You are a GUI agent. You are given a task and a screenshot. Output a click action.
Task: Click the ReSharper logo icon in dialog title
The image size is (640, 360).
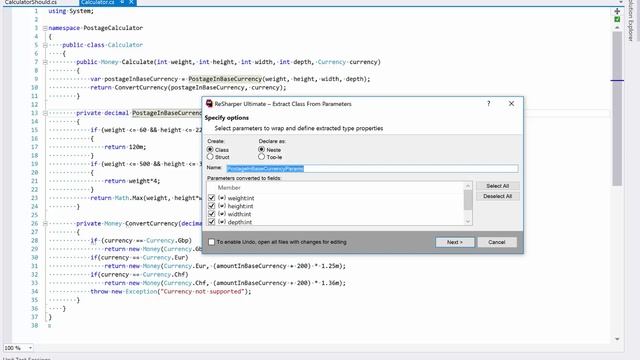pos(209,104)
